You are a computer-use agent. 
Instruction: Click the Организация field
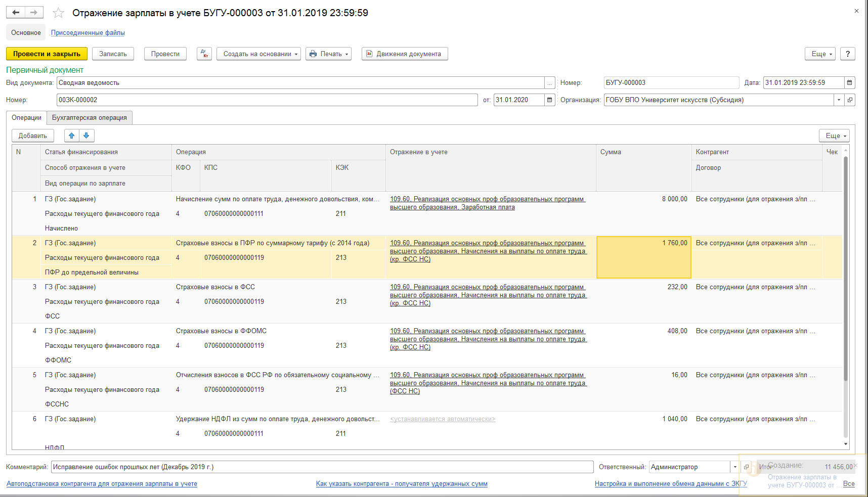(719, 100)
